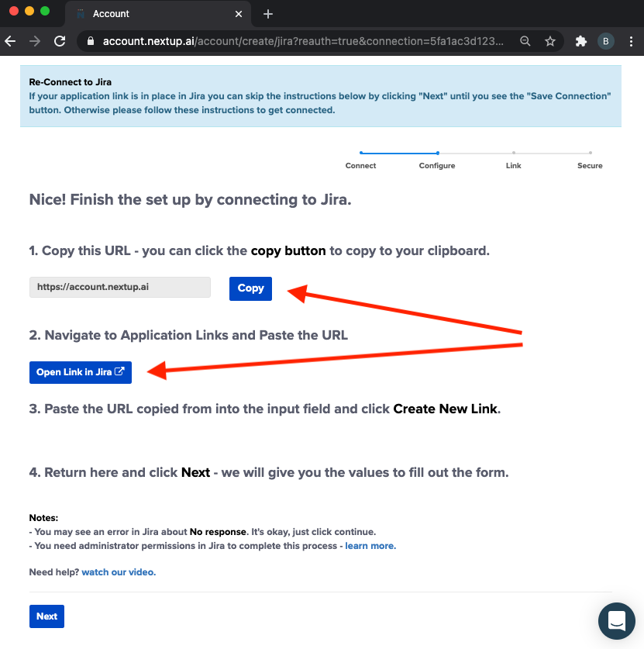Open the learn more link
The height and width of the screenshot is (649, 644).
pos(370,546)
